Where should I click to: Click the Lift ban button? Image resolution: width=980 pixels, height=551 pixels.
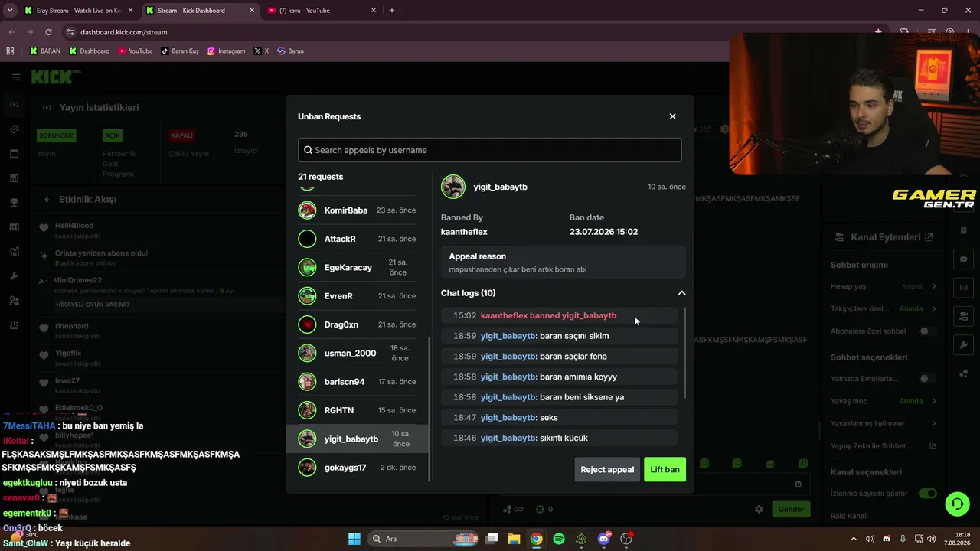point(665,469)
